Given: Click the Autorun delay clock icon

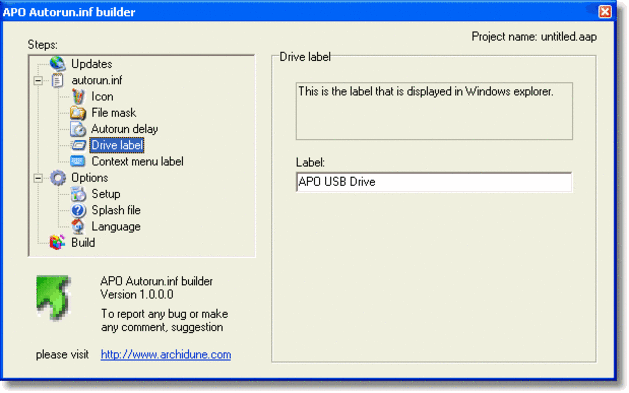Looking at the screenshot, I should [78, 129].
